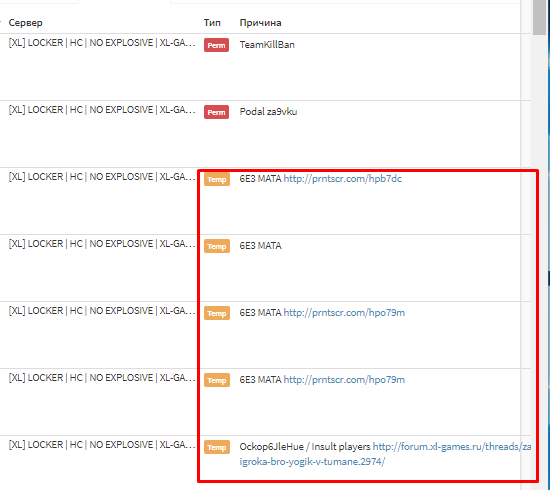Viewport: 550px width, 490px height.
Task: Click the server name in Podal za9vku row
Action: (102, 110)
